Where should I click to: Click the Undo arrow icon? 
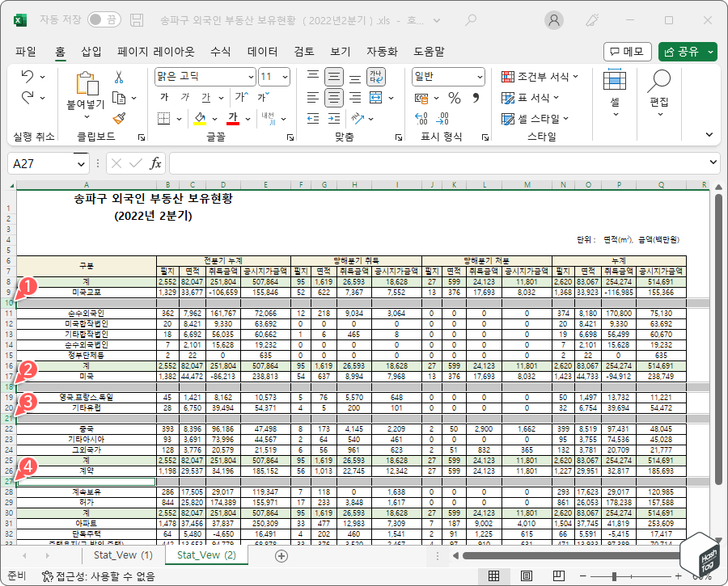pos(25,78)
